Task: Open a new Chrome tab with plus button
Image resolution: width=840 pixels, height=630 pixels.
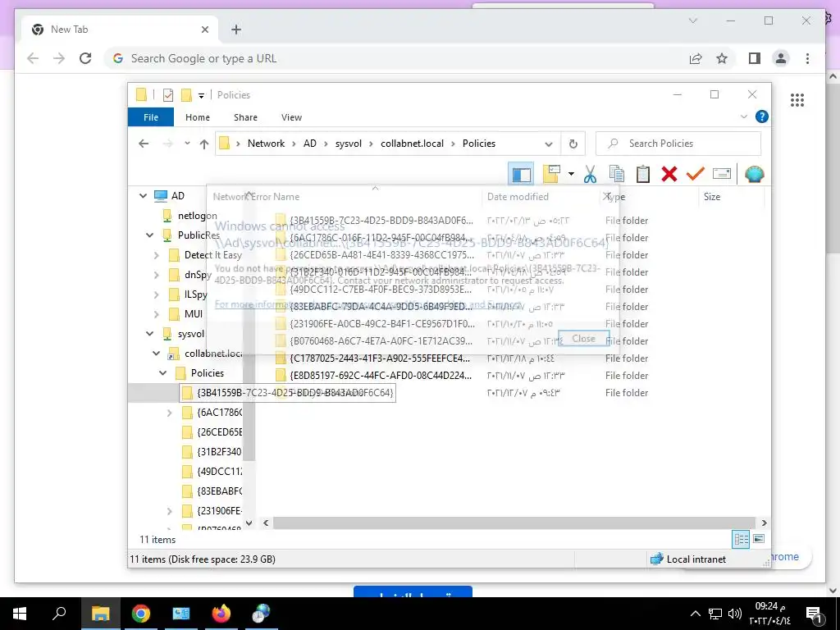Action: [x=235, y=30]
